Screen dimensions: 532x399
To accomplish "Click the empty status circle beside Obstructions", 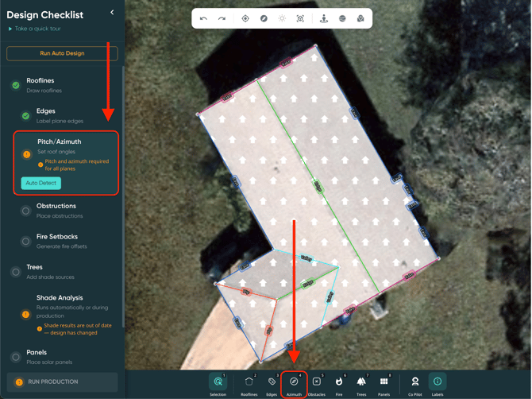I will (x=25, y=211).
